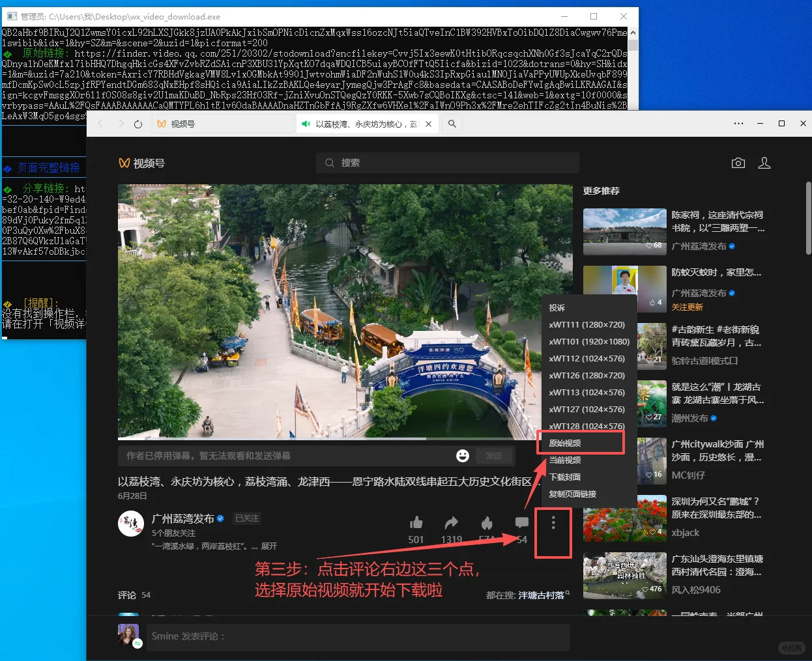Choose xWT111 (1280×720) from the menu
This screenshot has width=812, height=661.
click(x=588, y=324)
